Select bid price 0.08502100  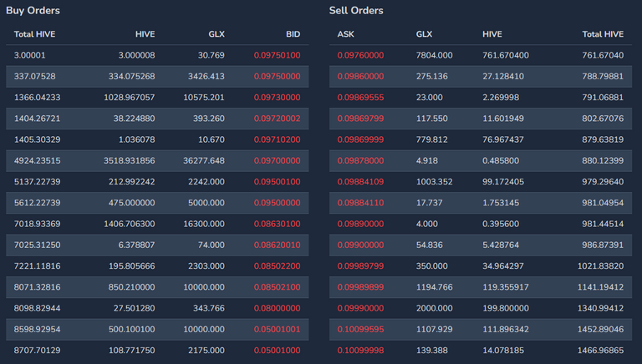click(x=278, y=287)
